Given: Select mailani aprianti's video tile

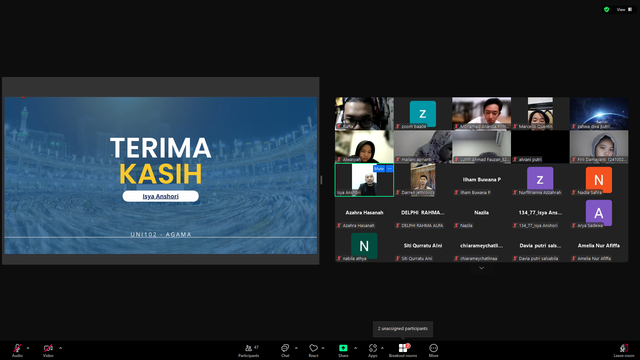Looking at the screenshot, I should 423,147.
